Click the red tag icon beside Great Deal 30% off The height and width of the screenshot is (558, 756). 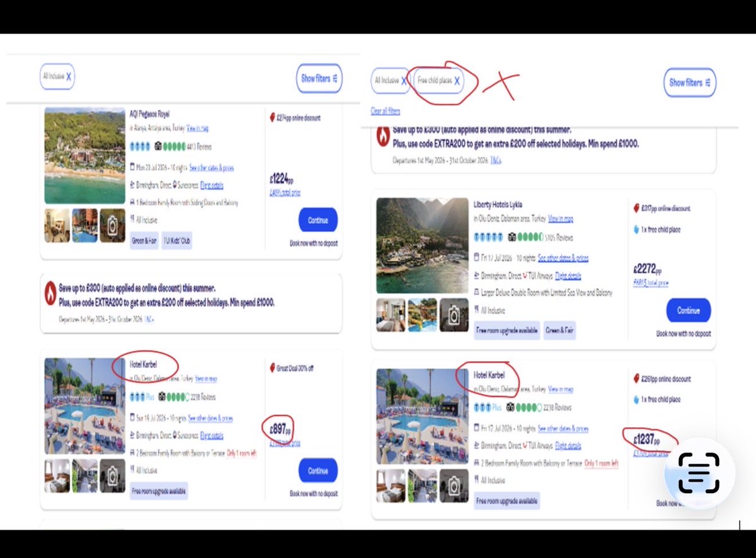[x=272, y=368]
